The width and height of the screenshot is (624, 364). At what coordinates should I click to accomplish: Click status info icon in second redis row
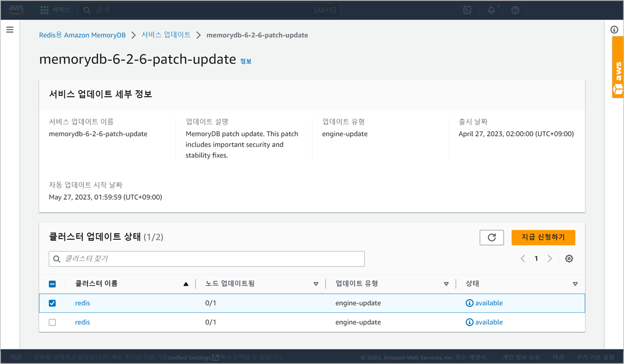469,322
